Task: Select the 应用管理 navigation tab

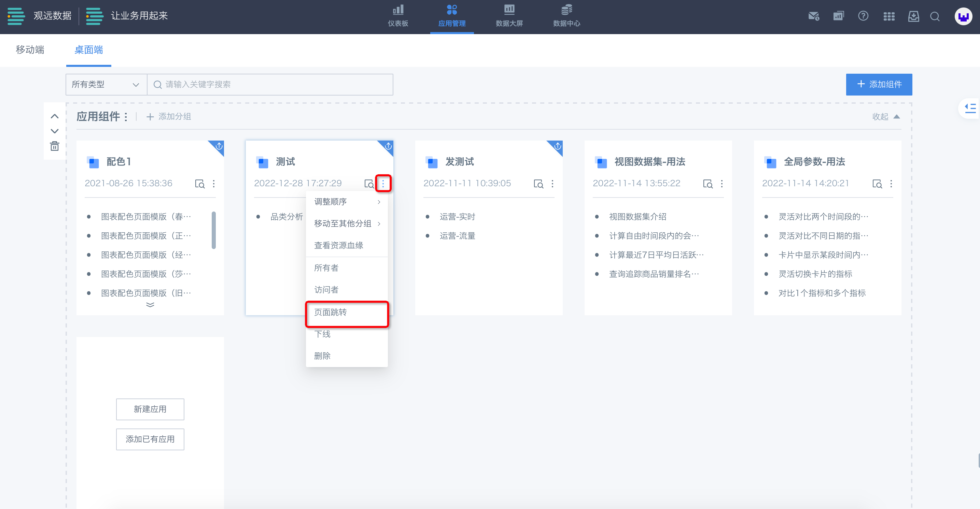Action: pyautogui.click(x=451, y=16)
